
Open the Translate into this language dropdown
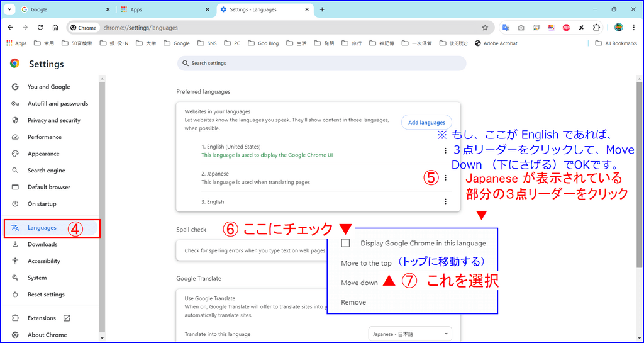pos(410,334)
